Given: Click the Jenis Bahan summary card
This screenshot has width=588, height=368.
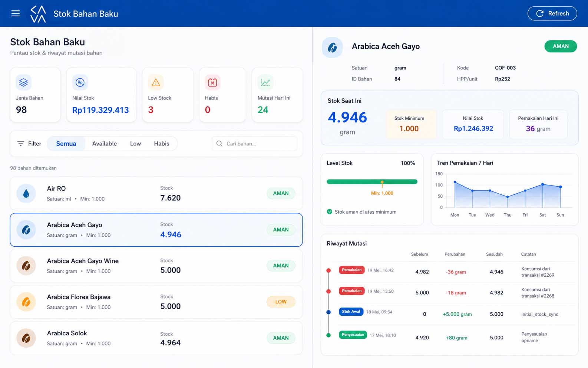Looking at the screenshot, I should click(x=35, y=95).
